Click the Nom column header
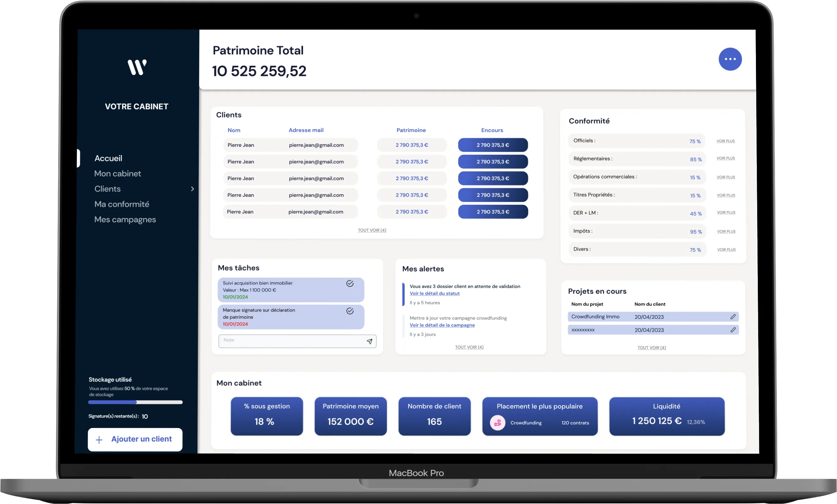The height and width of the screenshot is (504, 837). coord(234,130)
